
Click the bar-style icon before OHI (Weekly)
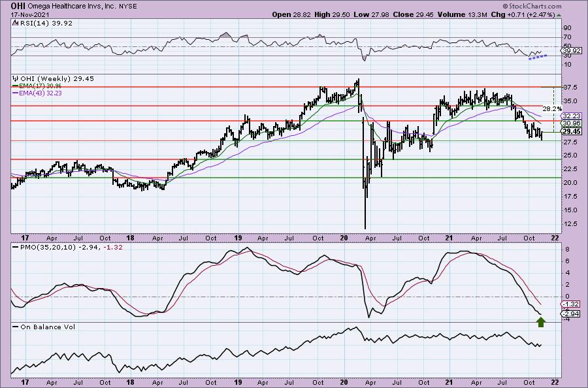(x=16, y=79)
